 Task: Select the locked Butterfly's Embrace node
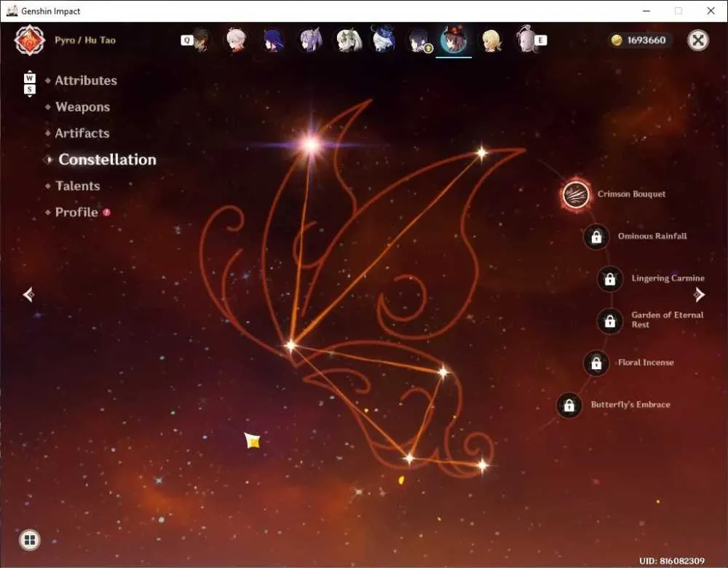569,406
